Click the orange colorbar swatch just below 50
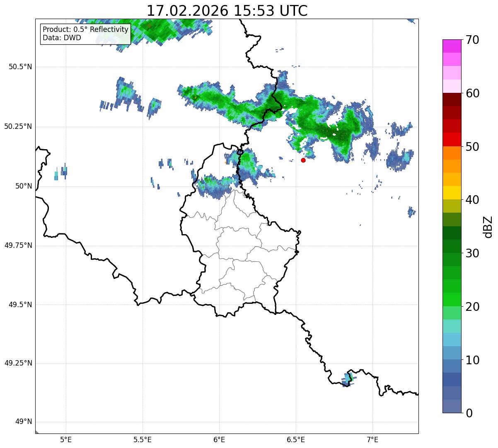498x448 pixels. tap(452, 153)
